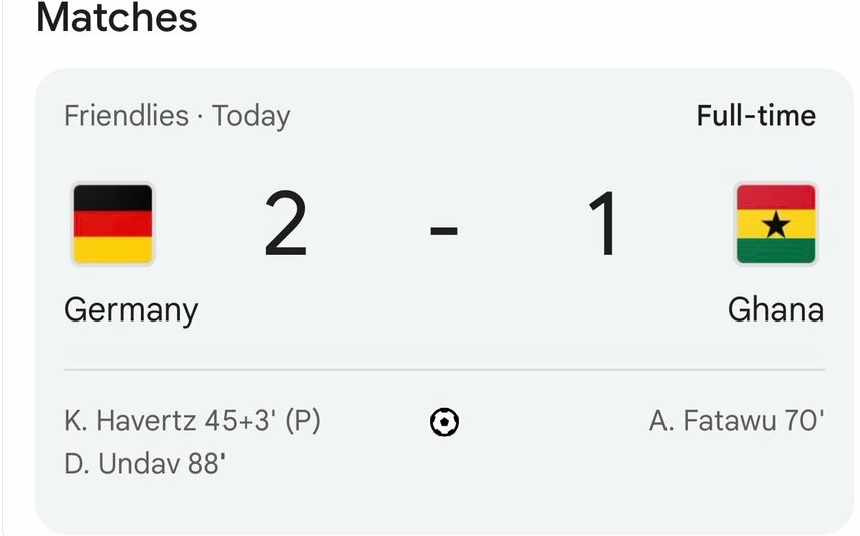Select A. Fatawu scorer name

(712, 422)
